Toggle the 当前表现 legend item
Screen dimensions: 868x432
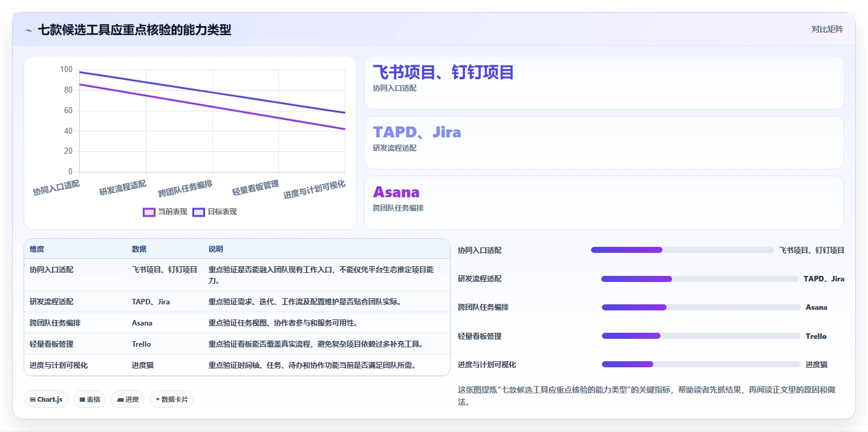pos(165,212)
